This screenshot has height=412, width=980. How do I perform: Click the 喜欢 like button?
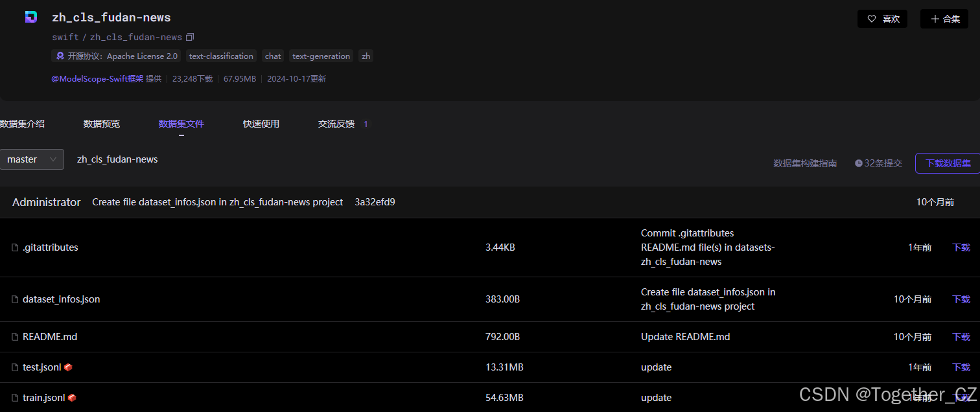tap(883, 19)
